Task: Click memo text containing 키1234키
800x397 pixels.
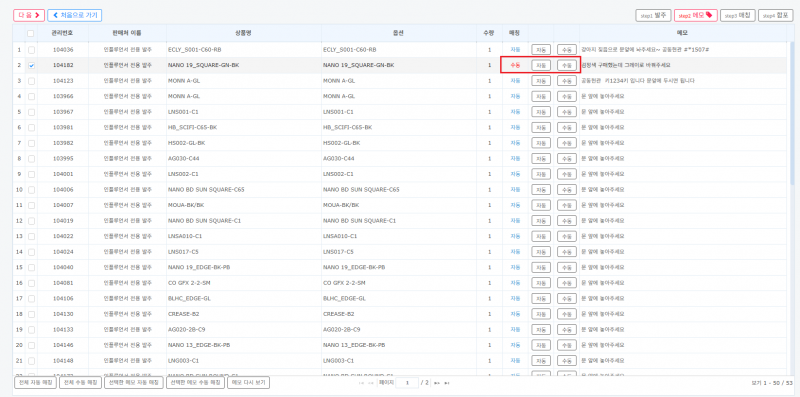Action: point(638,81)
